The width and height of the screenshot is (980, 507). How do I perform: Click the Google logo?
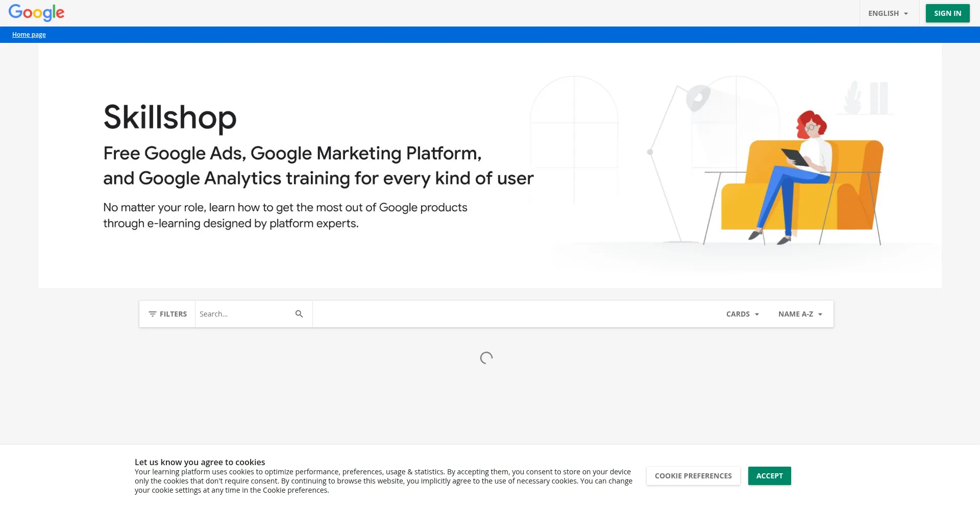(36, 13)
